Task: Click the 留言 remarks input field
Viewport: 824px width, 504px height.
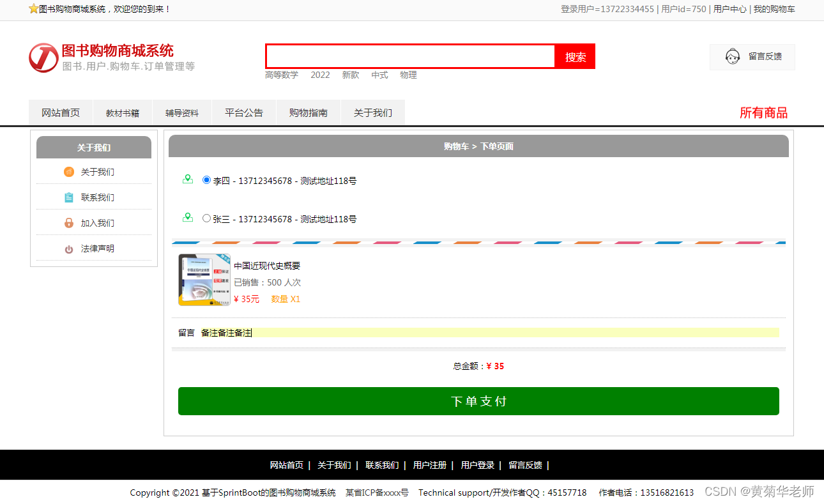Action: click(x=490, y=333)
